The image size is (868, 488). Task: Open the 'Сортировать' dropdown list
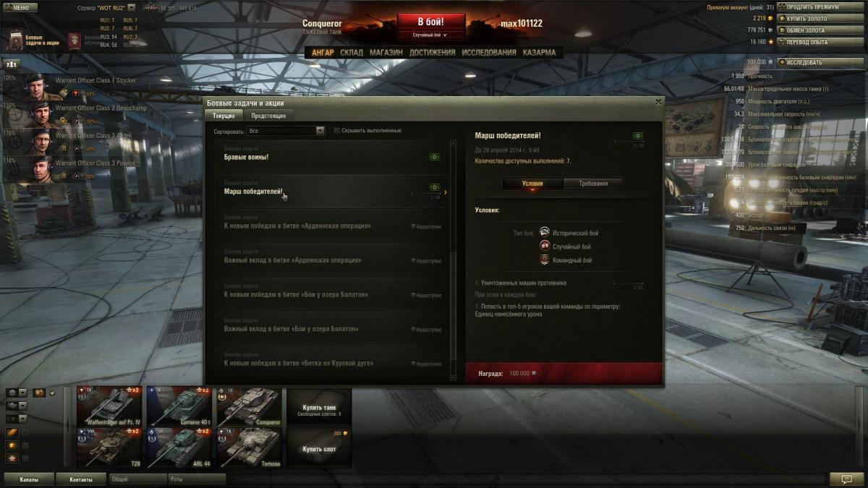coord(286,131)
